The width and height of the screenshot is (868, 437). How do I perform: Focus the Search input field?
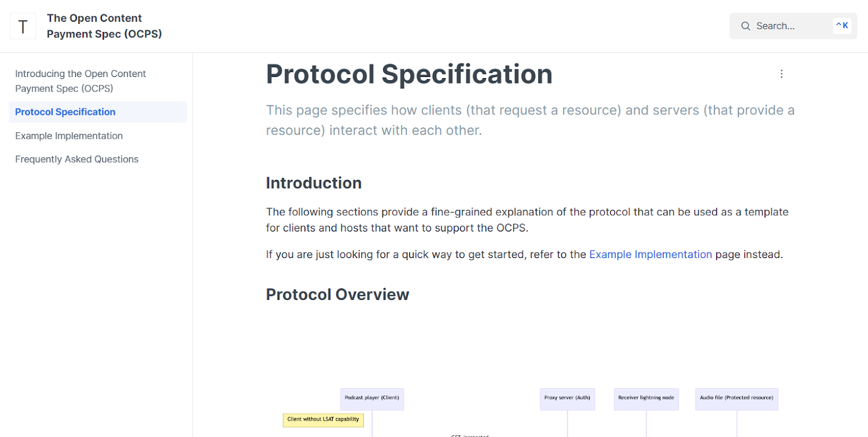point(789,26)
